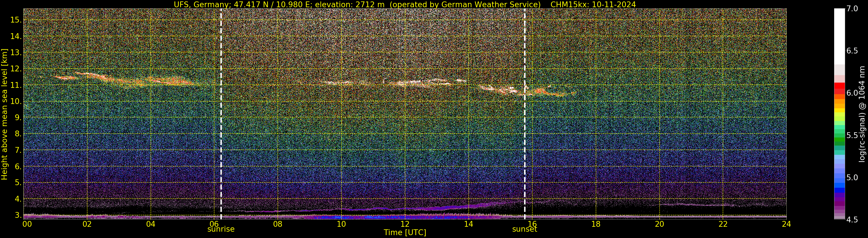
Task: Click height axis label '3.'
Action: [18, 215]
